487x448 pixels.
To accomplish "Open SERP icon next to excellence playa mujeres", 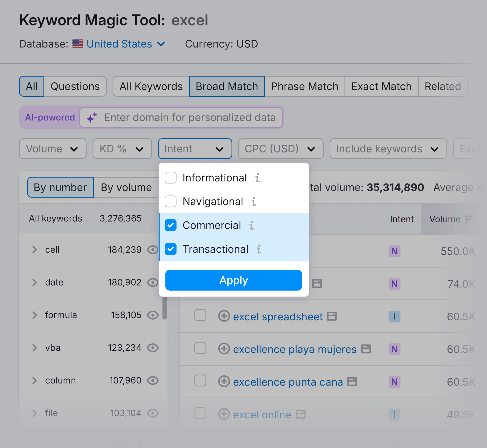I will [366, 349].
